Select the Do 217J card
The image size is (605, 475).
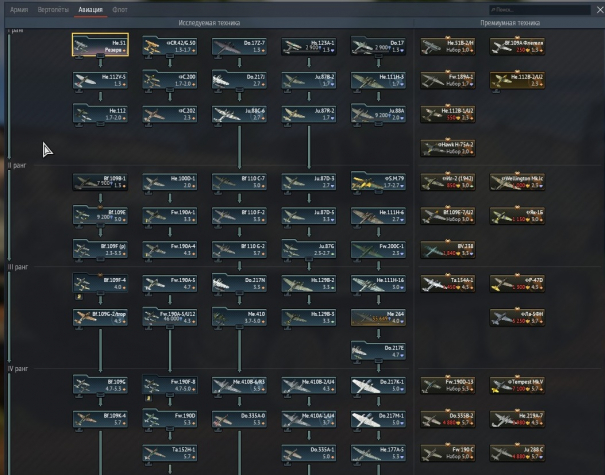click(239, 80)
